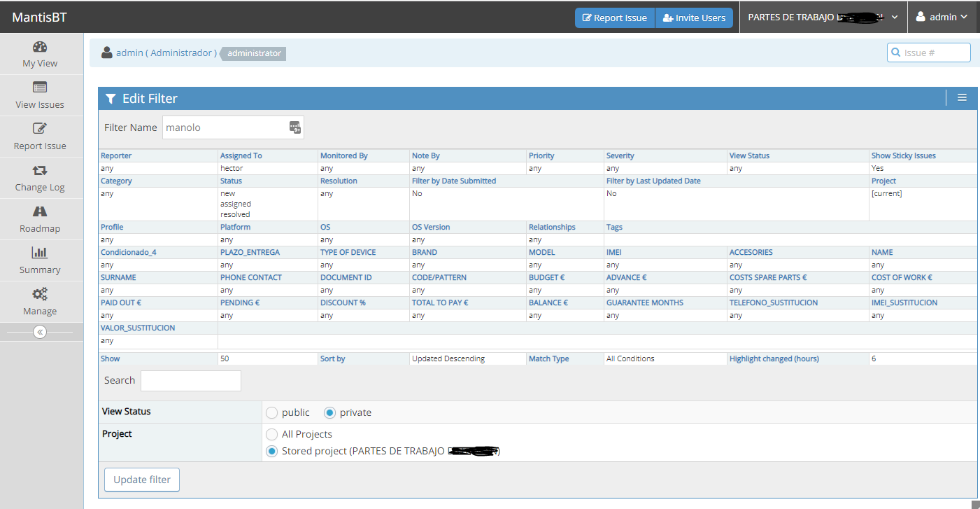Collapse the sidebar with the arrow toggle
Viewport: 980px width, 509px height.
click(40, 332)
